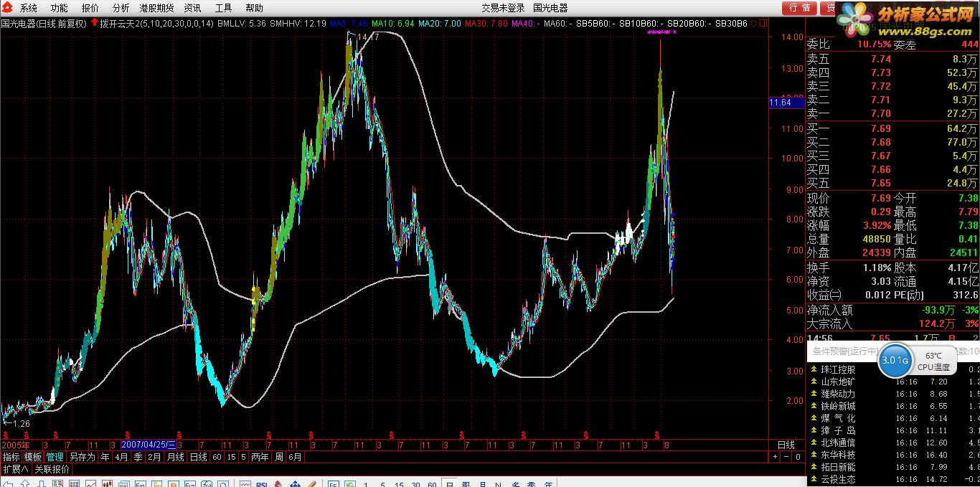Click the 净流入额 -93.9万 row
This screenshot has width=980, height=487.
[x=893, y=311]
